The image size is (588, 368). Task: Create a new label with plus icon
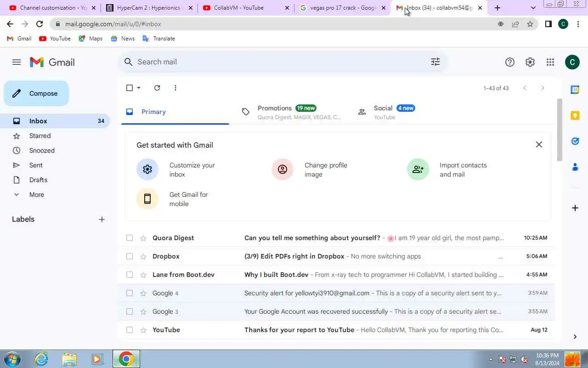click(x=102, y=219)
